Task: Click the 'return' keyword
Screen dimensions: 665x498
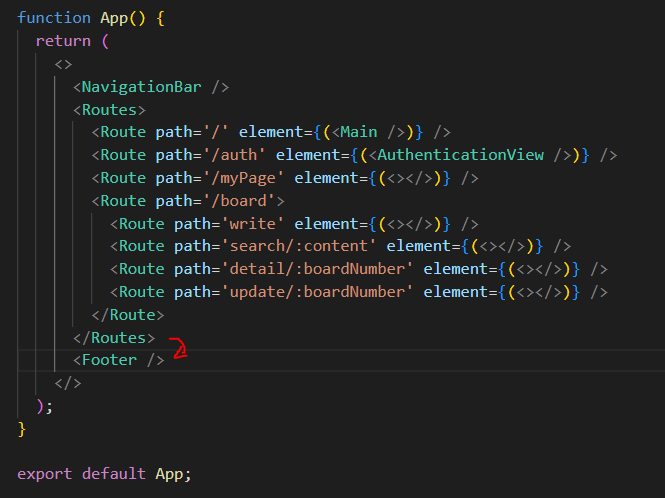Action: (x=63, y=41)
